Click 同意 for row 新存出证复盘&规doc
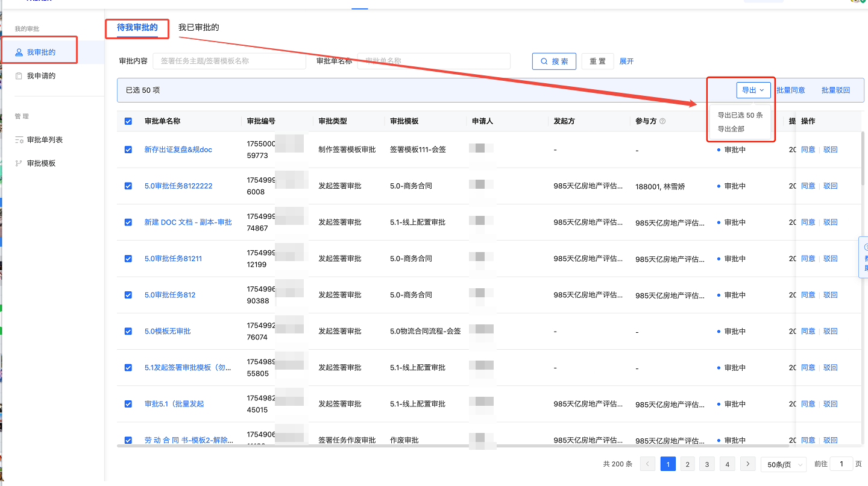Viewport: 868px width, 486px height. coord(808,150)
